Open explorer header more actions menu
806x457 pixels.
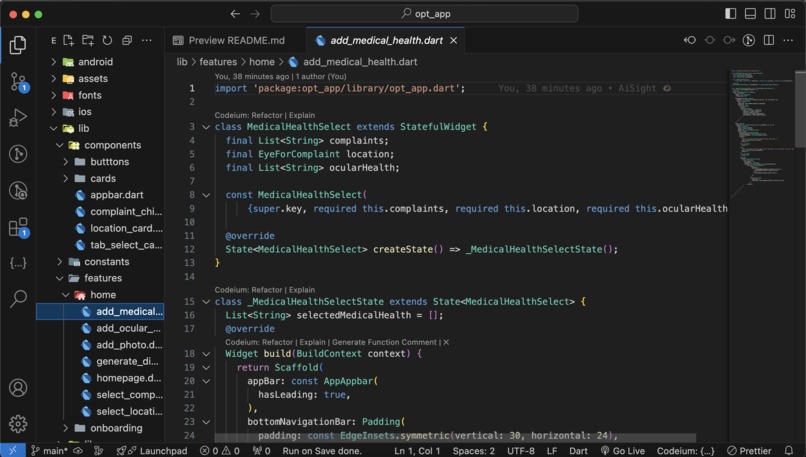coord(146,41)
